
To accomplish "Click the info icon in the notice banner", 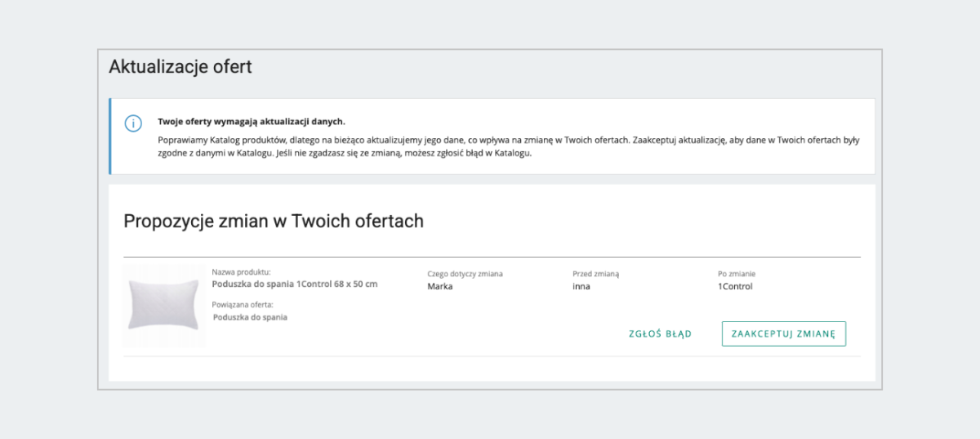I will point(133,123).
